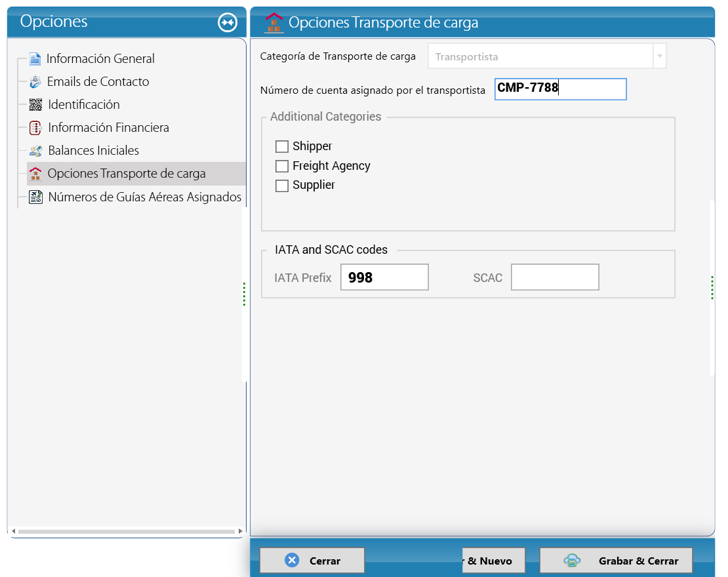
Task: Click the green dotted splitter between panels
Action: [244, 294]
